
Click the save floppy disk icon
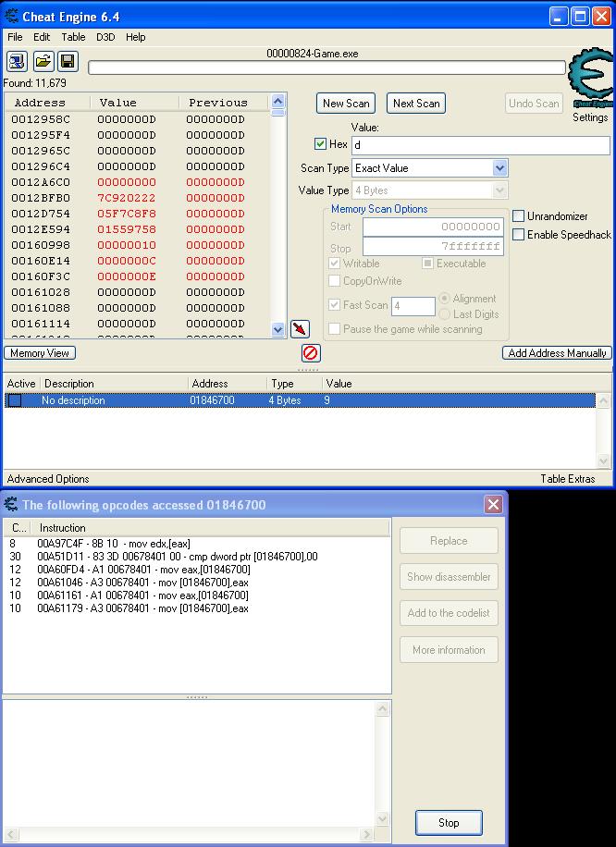point(68,62)
